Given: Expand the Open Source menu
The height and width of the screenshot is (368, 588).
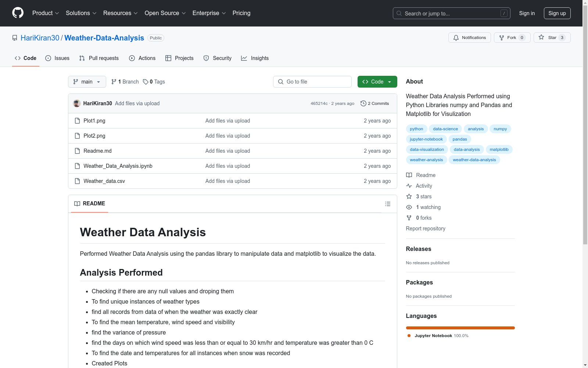Looking at the screenshot, I should pyautogui.click(x=165, y=13).
